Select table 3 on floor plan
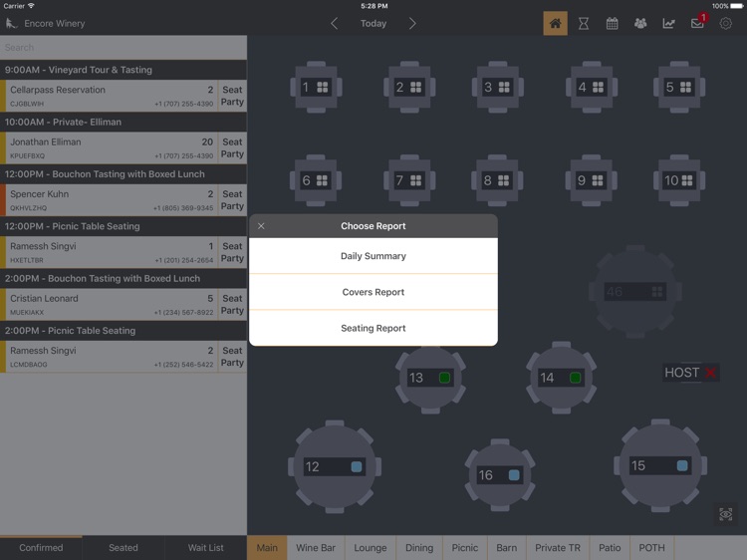Image resolution: width=747 pixels, height=560 pixels. (x=498, y=88)
